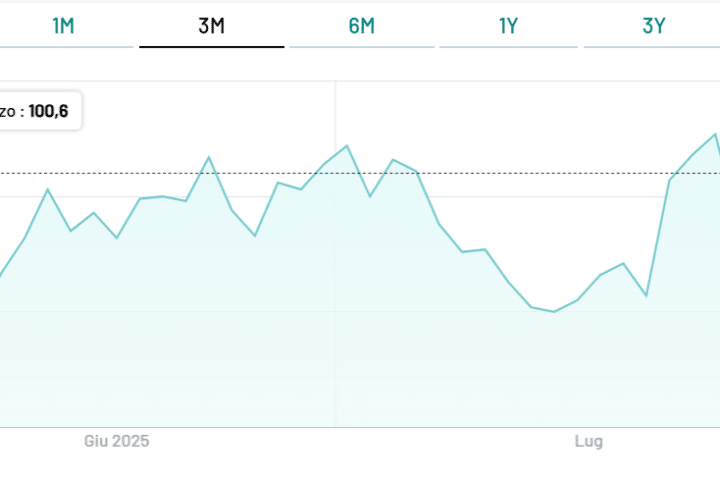Screen dimensions: 720x480
Task: Select the tallest peak left of the vertical gridline
Action: tap(208, 157)
